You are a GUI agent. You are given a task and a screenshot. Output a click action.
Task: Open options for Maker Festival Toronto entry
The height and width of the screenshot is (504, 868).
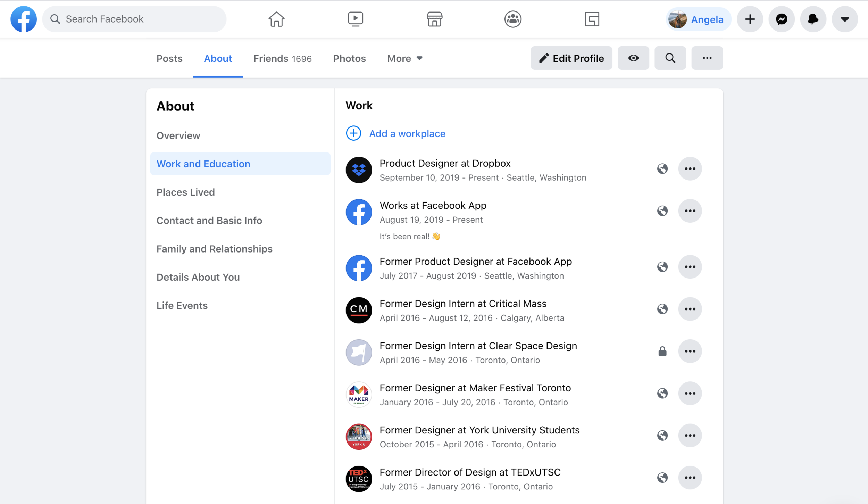[690, 393]
